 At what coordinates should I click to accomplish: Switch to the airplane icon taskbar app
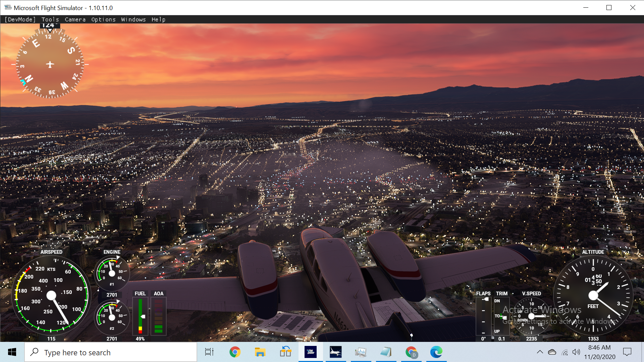(x=336, y=352)
